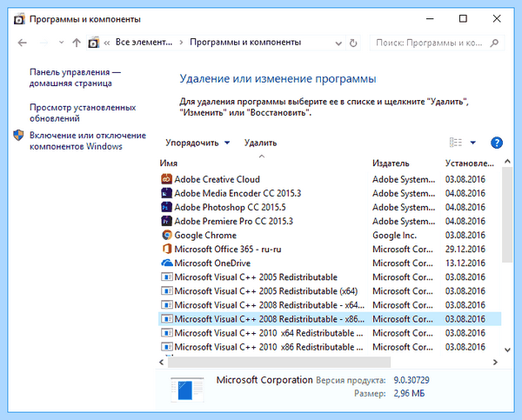Image resolution: width=522 pixels, height=420 pixels.
Task: Click the Все элементы breadcrumb
Action: click(x=144, y=43)
